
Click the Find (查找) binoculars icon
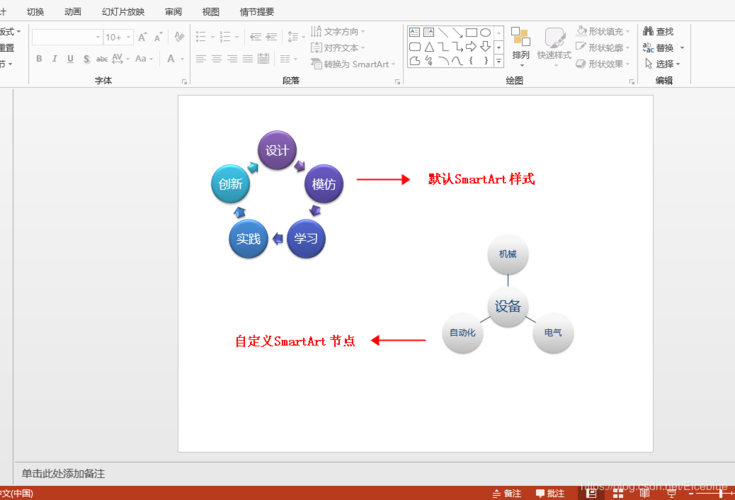[x=648, y=32]
